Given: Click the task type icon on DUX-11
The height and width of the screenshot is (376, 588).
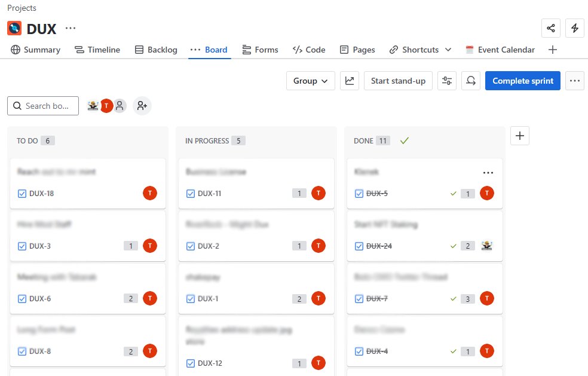Looking at the screenshot, I should click(x=191, y=194).
